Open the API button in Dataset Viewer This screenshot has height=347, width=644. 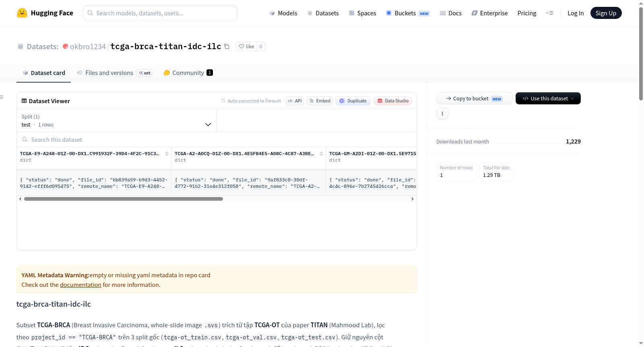(x=295, y=101)
